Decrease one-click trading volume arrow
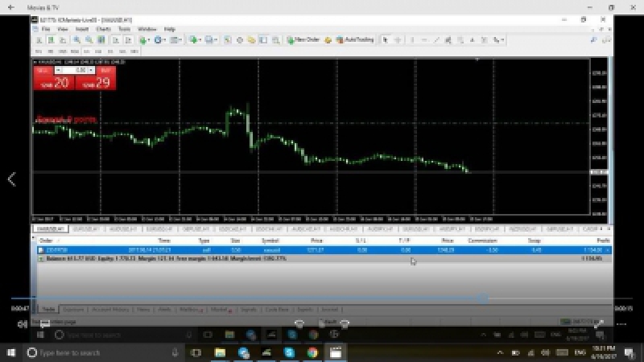644x362 pixels. 58,70
